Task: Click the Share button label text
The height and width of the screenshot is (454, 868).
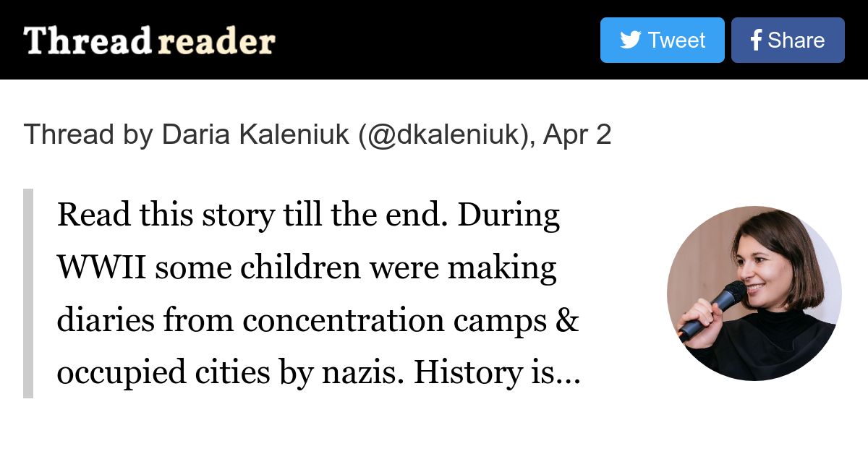Action: pos(796,40)
